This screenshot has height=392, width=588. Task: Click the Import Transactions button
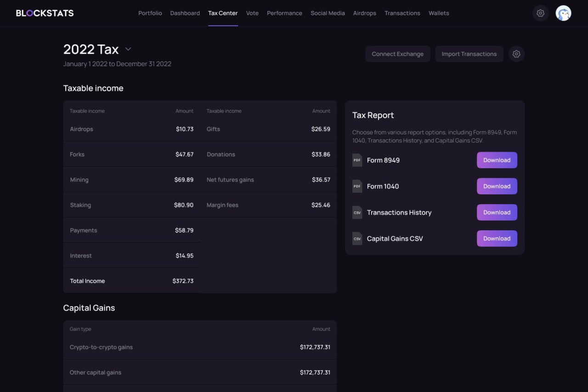469,54
